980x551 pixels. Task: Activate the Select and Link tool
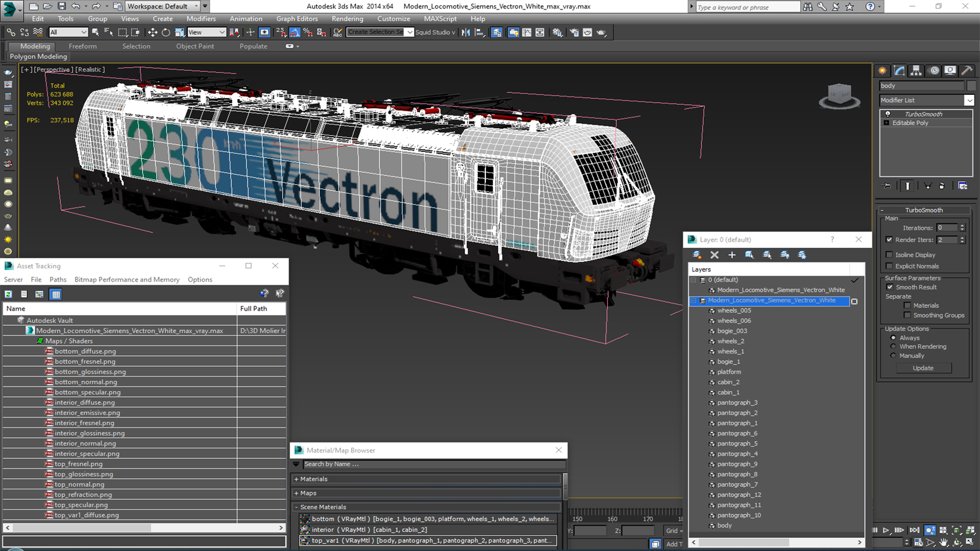click(x=11, y=32)
